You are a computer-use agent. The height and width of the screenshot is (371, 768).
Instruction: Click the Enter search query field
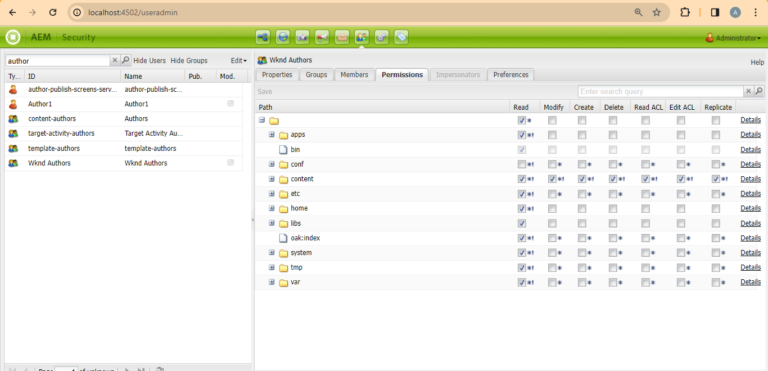[661, 92]
